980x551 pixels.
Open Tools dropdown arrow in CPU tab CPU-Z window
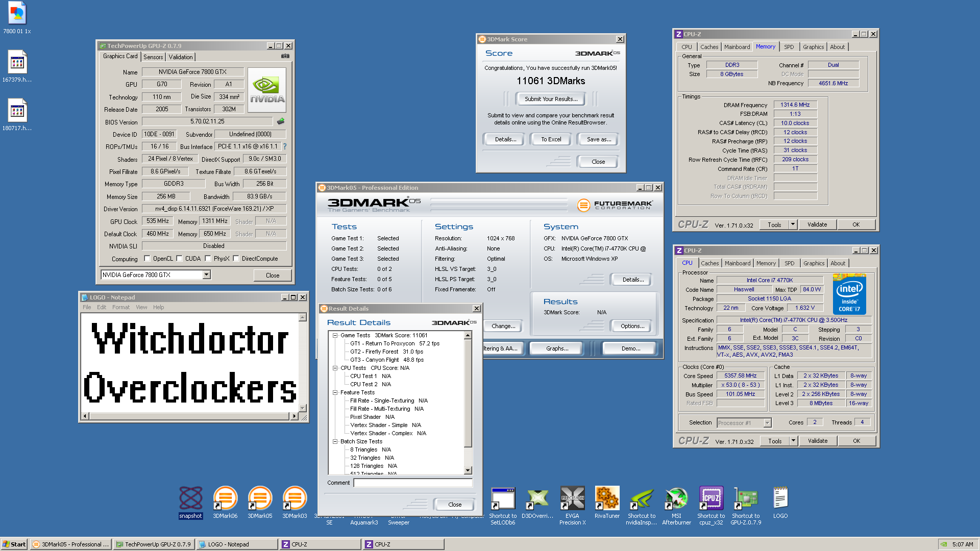click(x=793, y=441)
